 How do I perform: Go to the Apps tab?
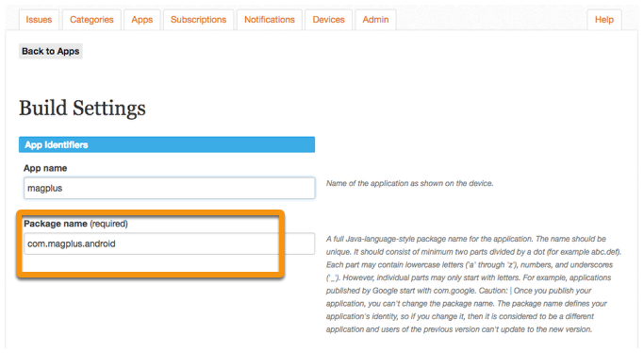[x=142, y=20]
